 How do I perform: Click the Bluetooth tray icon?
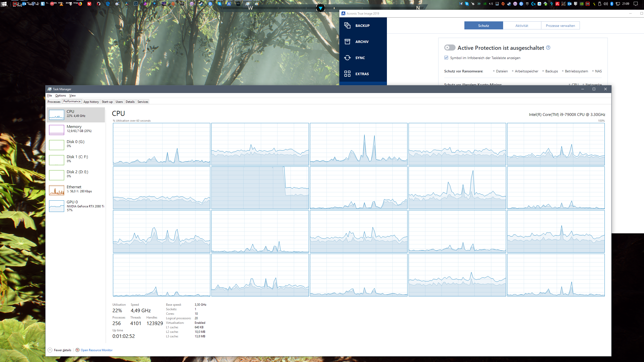click(x=612, y=4)
